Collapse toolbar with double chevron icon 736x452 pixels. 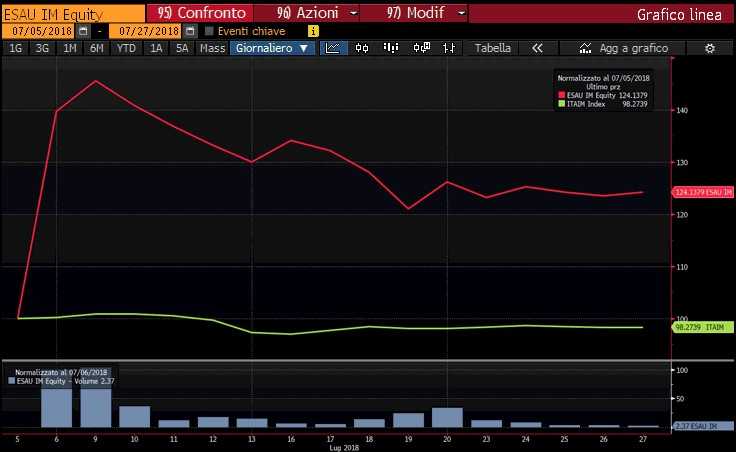click(x=537, y=48)
